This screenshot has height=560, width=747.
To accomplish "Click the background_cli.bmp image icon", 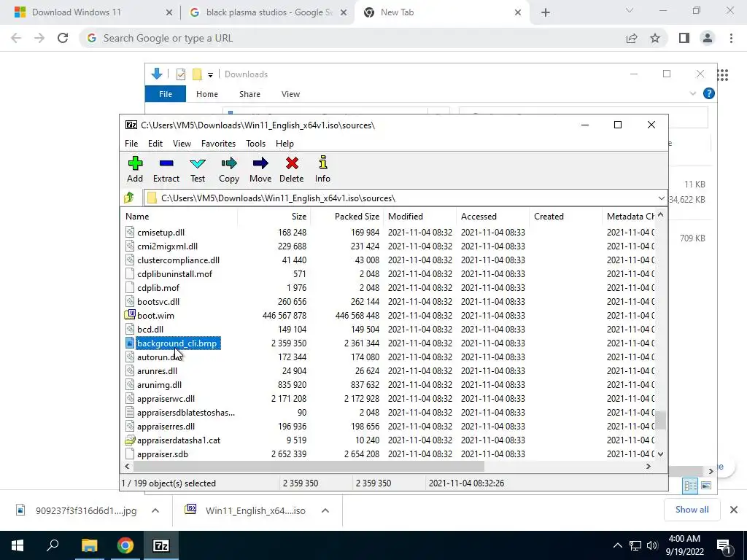I will click(x=130, y=343).
